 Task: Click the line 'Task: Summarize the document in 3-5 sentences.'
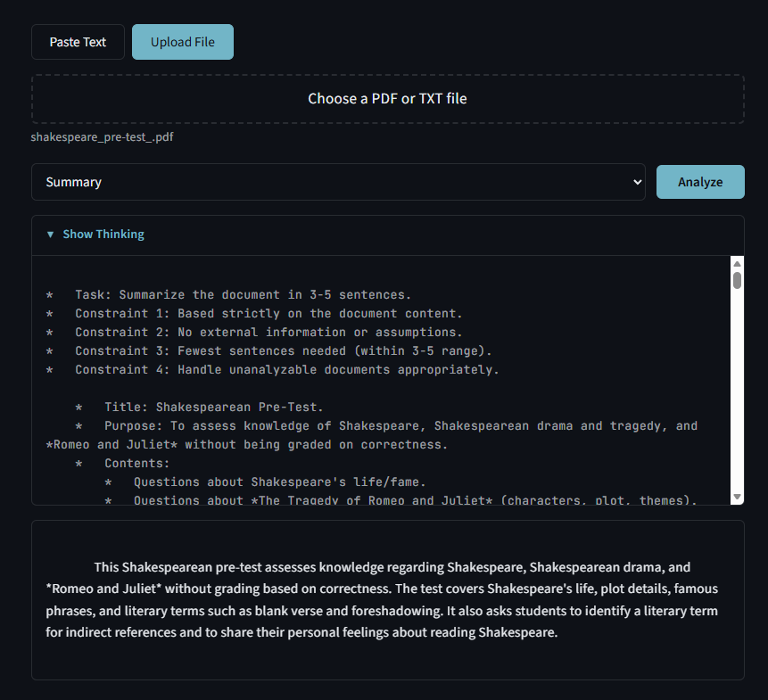pos(243,294)
